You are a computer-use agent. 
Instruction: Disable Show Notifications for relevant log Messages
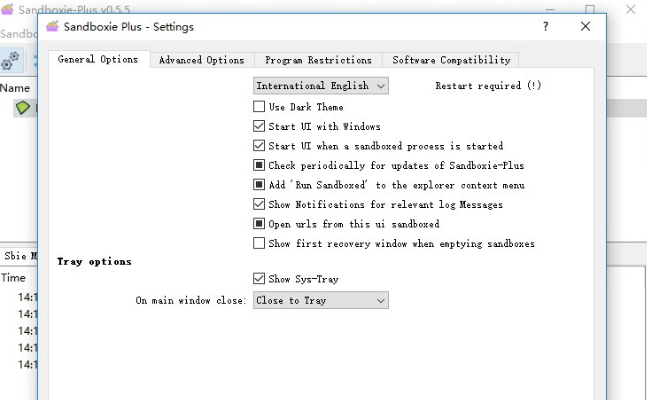(x=259, y=204)
